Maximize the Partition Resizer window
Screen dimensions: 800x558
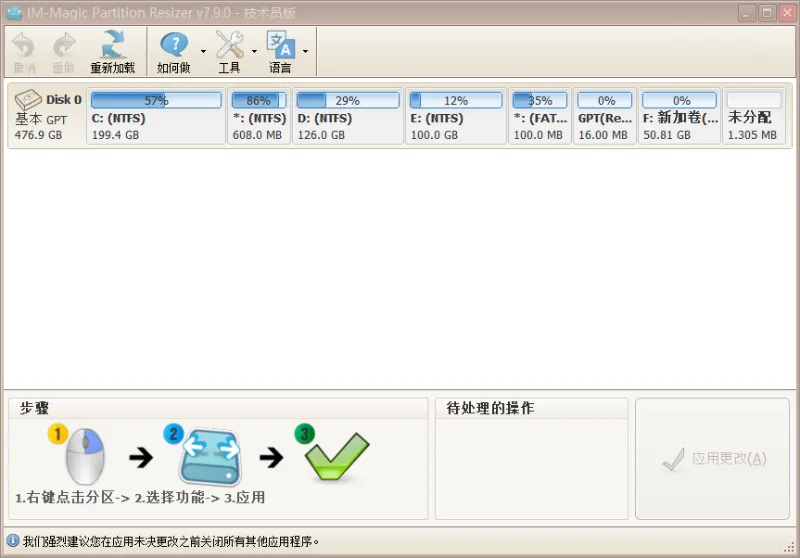pos(767,13)
